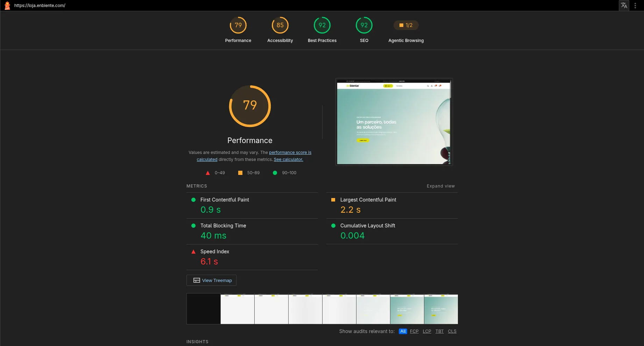
Task: Click the View Treemap button
Action: pyautogui.click(x=211, y=280)
